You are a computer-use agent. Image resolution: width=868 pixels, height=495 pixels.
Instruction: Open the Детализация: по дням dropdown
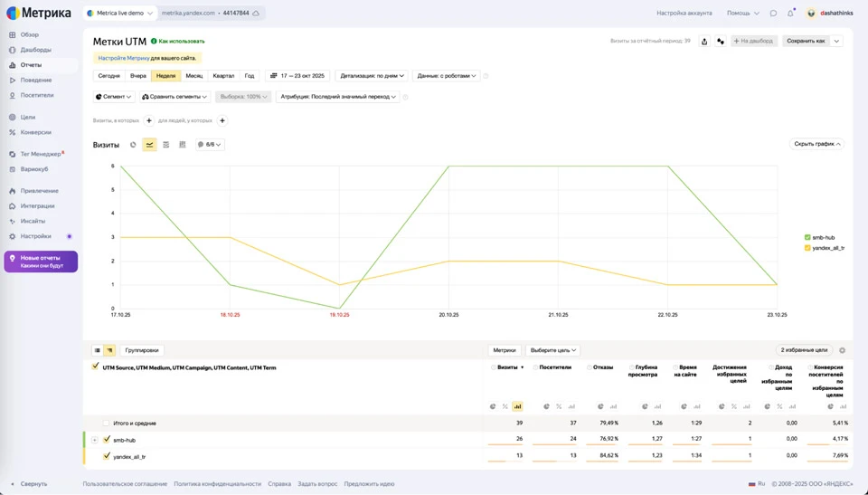(x=372, y=76)
